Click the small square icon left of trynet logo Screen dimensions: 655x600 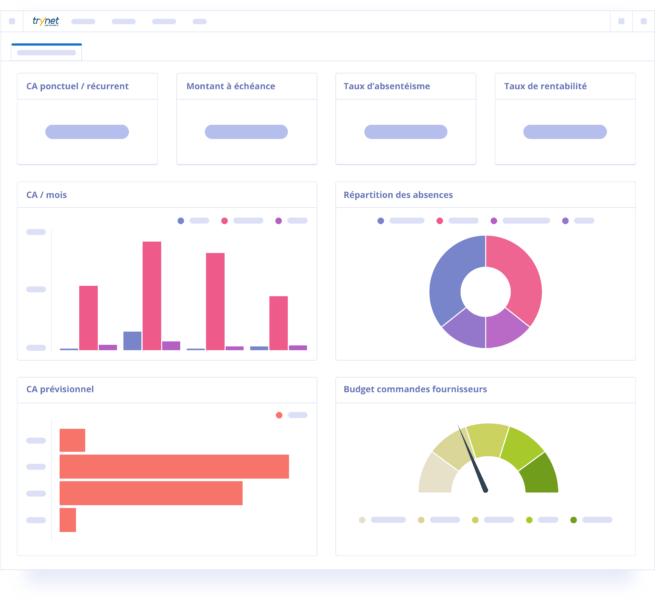click(x=12, y=20)
